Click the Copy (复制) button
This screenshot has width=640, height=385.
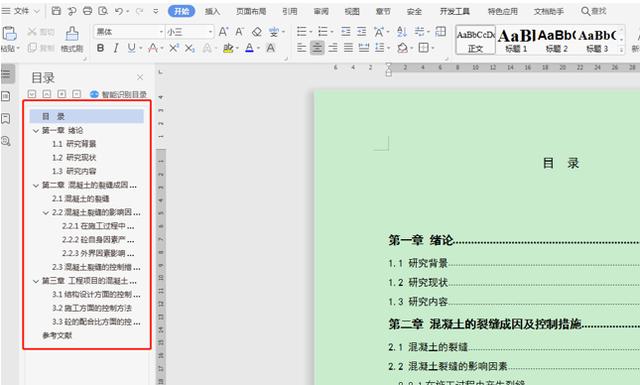coord(40,48)
